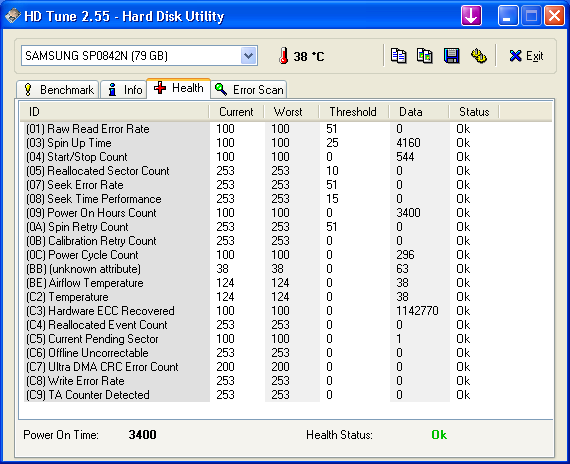Image resolution: width=570 pixels, height=464 pixels.
Task: Click the ID column header
Action: pos(114,112)
